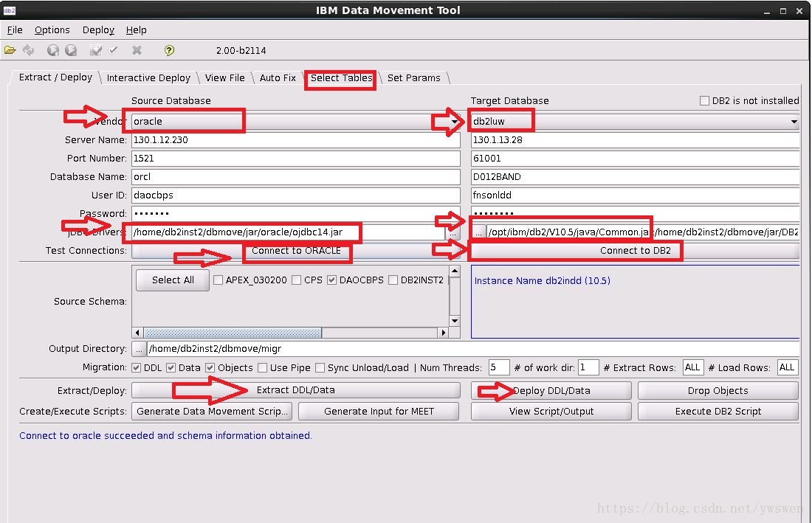
Task: Switch to the Auto Fix tab
Action: coord(278,77)
